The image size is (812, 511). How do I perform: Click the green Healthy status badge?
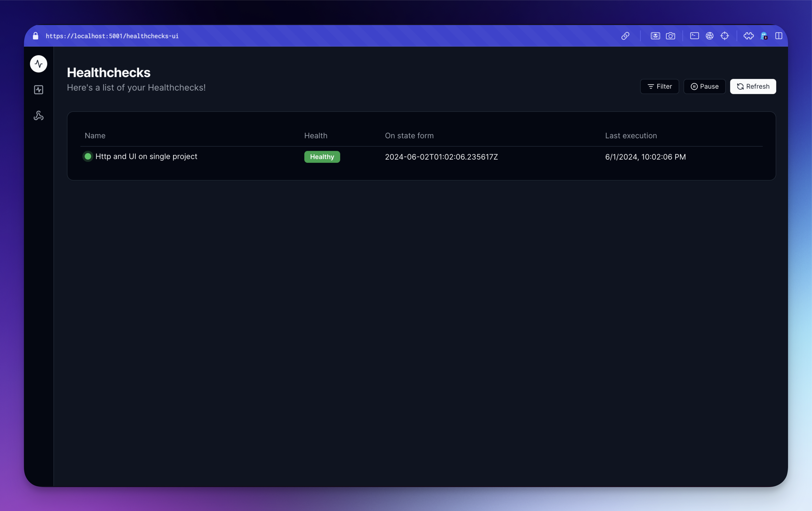point(322,157)
